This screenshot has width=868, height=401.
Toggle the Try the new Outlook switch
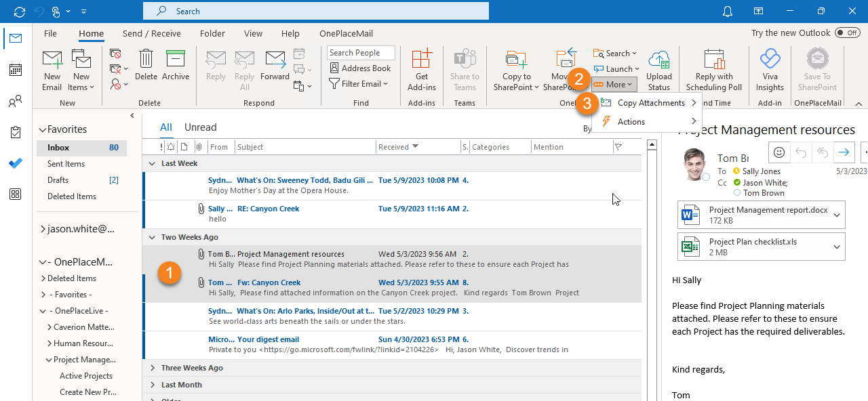coord(847,33)
